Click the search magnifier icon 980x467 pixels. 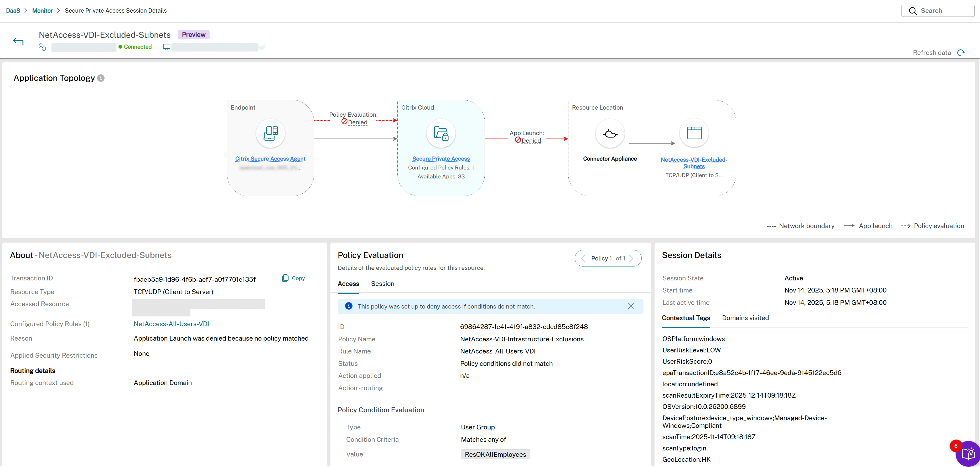pos(913,11)
